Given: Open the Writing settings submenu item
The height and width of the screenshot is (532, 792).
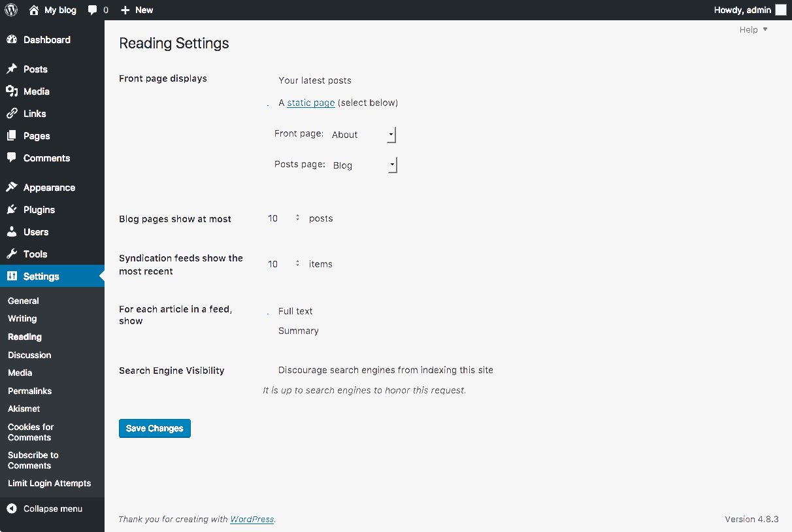Looking at the screenshot, I should click(22, 319).
